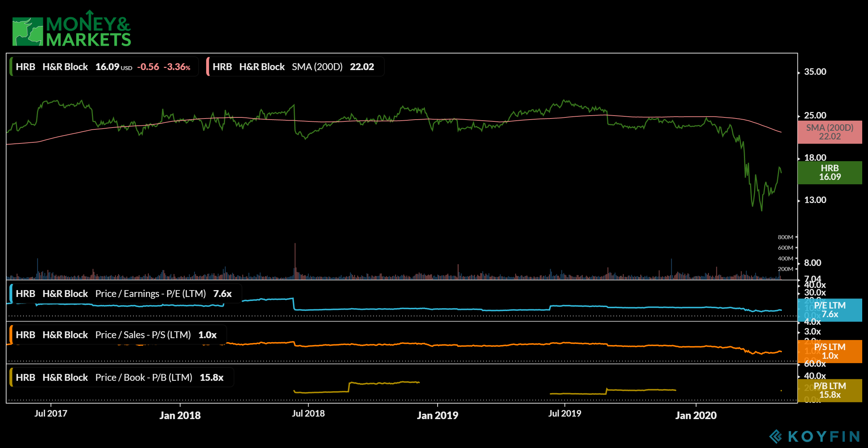Click the 18.00 price axis label
The width and height of the screenshot is (868, 448).
coord(815,158)
